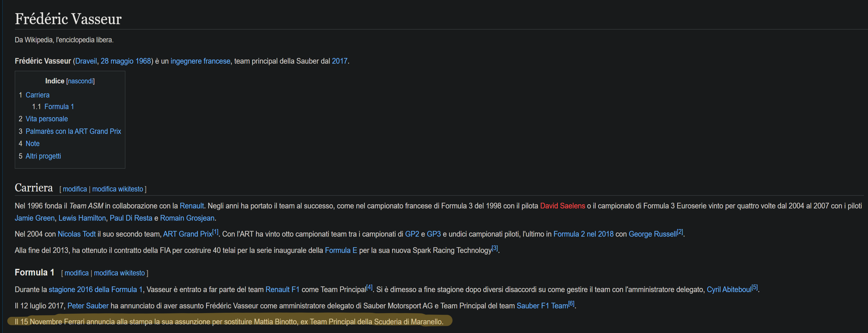Viewport: 868px width, 333px height.
Task: Click modifica wikitesto next to Formula 1 heading
Action: click(x=119, y=273)
